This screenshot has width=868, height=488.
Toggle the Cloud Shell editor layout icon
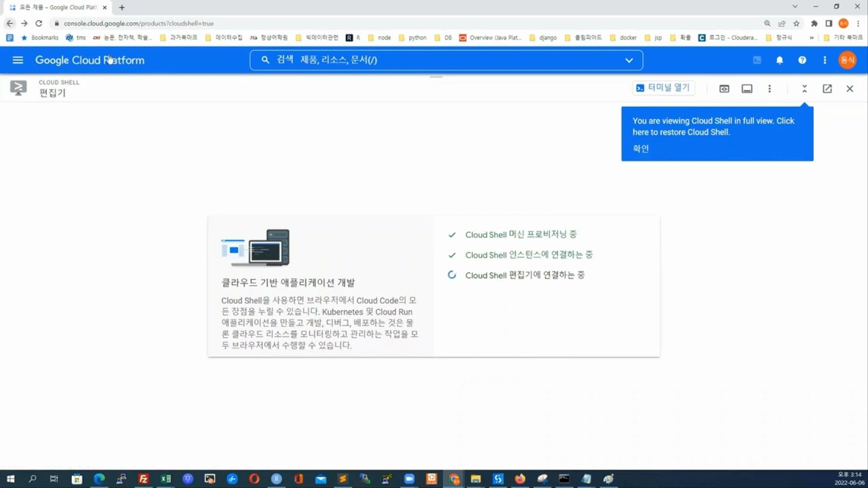[x=747, y=89]
